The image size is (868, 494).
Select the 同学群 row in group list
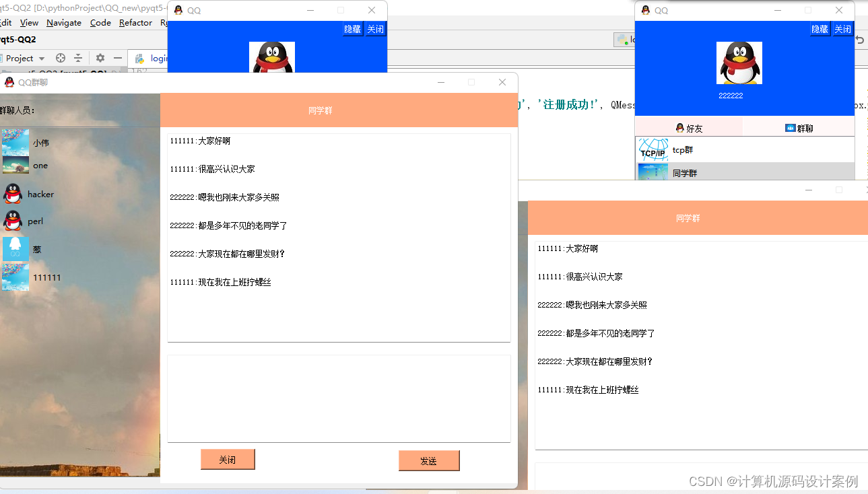[x=745, y=172]
